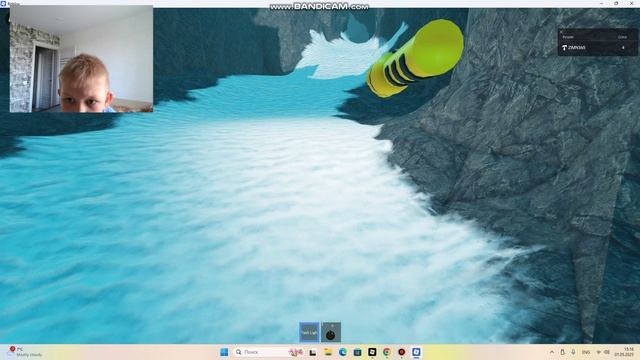Click the webcam overlay thumbnail
Image resolution: width=640 pixels, height=360 pixels.
(81, 59)
